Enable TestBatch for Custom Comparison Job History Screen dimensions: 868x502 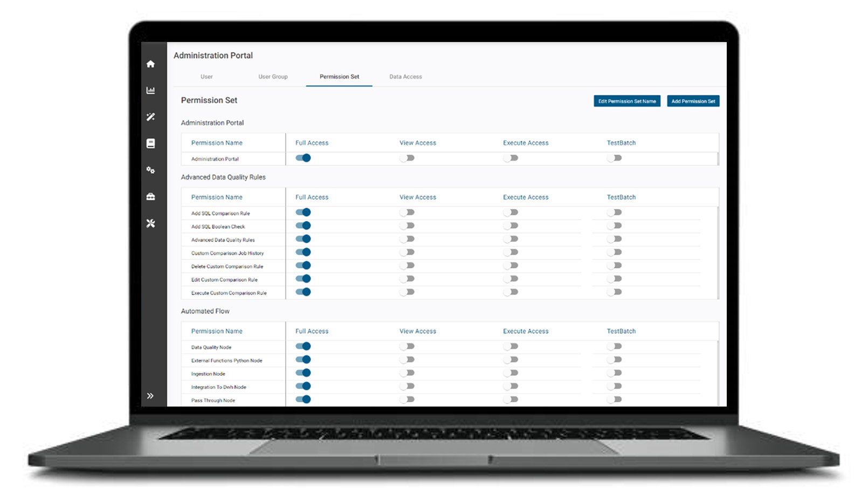614,252
